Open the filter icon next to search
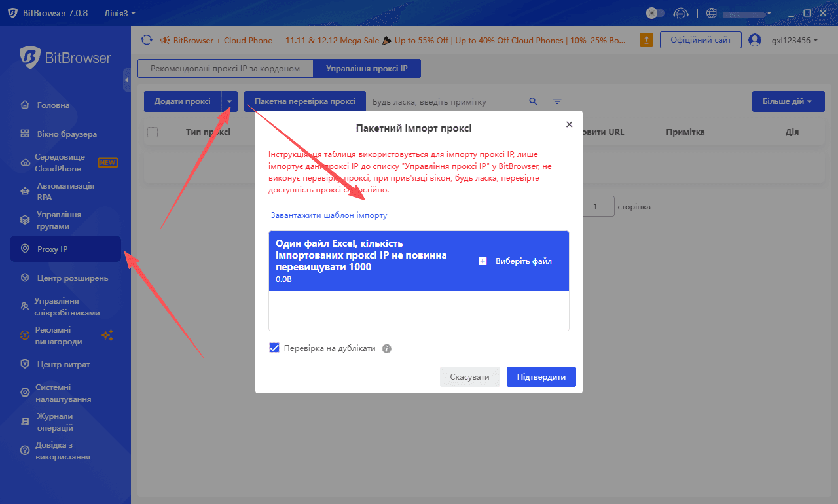 (x=557, y=101)
